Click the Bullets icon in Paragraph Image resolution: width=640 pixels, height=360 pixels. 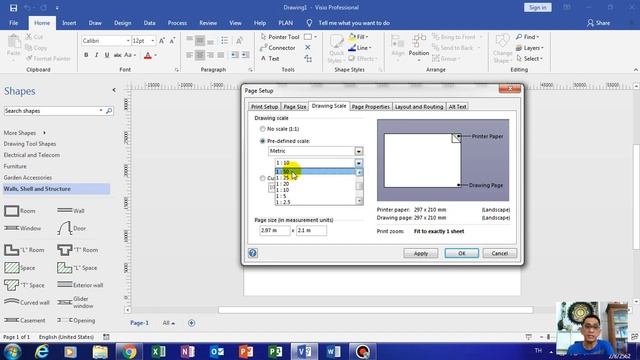point(225,40)
